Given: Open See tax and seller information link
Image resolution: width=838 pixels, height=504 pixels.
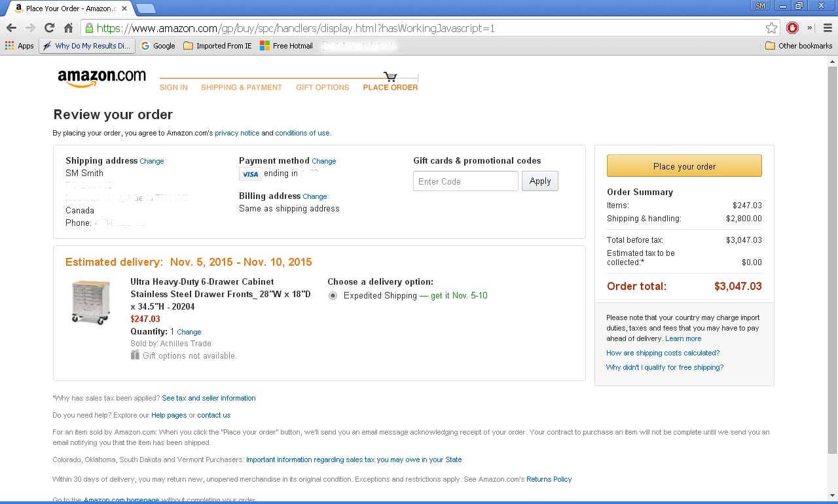Looking at the screenshot, I should 209,398.
